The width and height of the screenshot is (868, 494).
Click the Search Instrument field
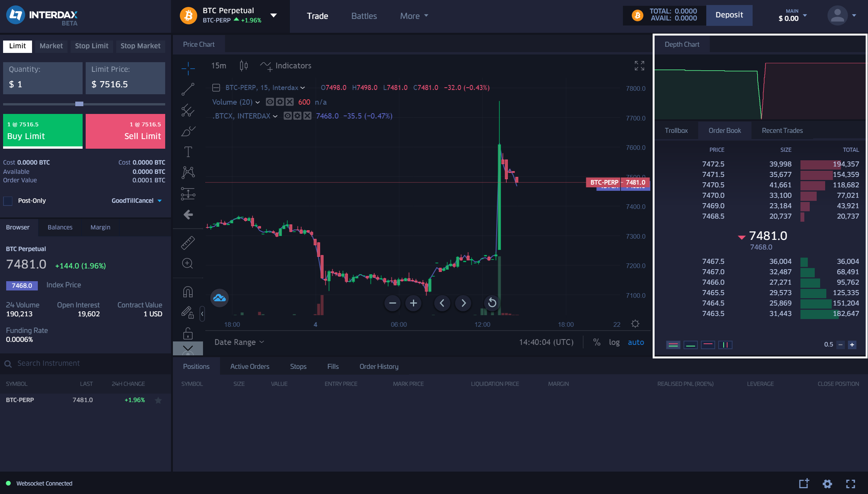point(86,363)
